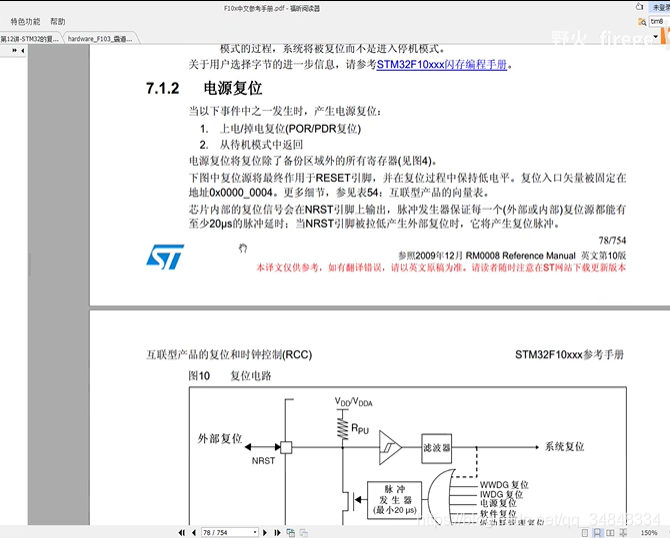Viewport: 670px width, 538px height.
Task: Go to next page arrow
Action: (265, 532)
